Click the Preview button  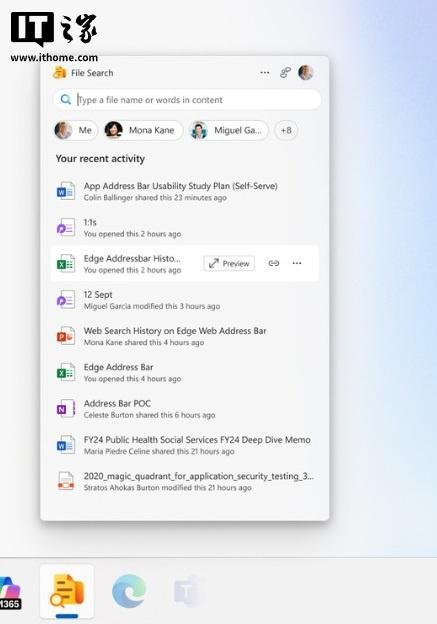tap(229, 263)
